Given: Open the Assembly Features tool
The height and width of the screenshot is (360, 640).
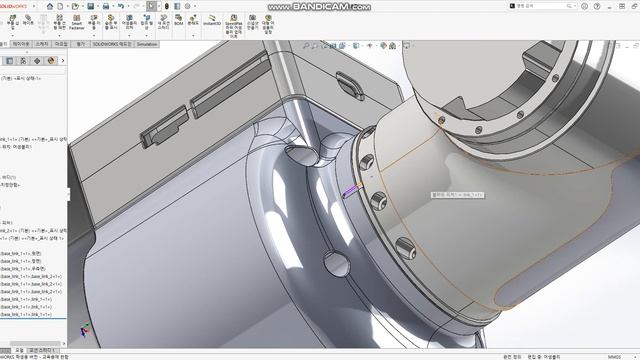Looking at the screenshot, I should click(129, 22).
